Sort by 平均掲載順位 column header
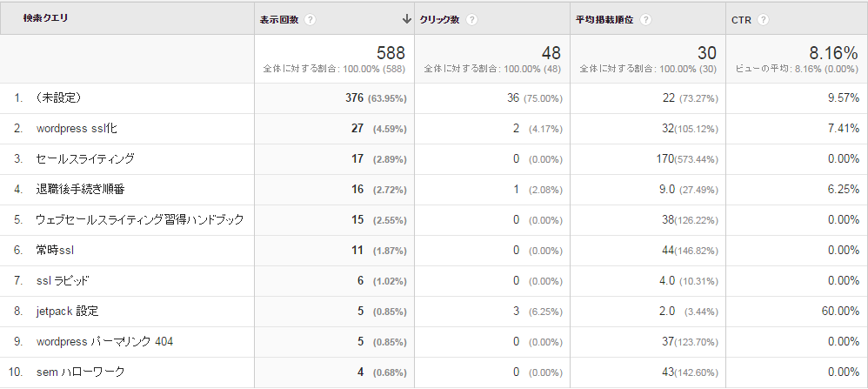The height and width of the screenshot is (389, 868). tap(604, 19)
